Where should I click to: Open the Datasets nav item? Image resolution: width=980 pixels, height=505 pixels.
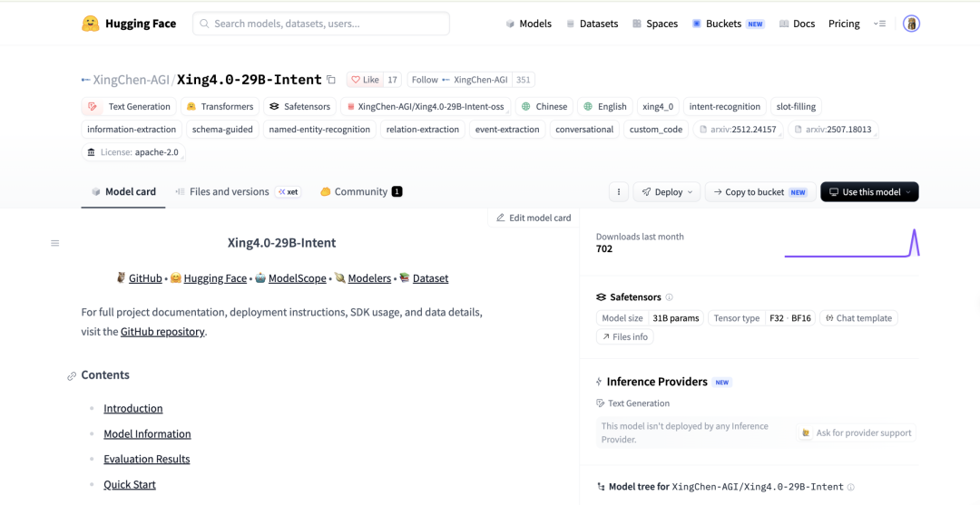pyautogui.click(x=592, y=24)
